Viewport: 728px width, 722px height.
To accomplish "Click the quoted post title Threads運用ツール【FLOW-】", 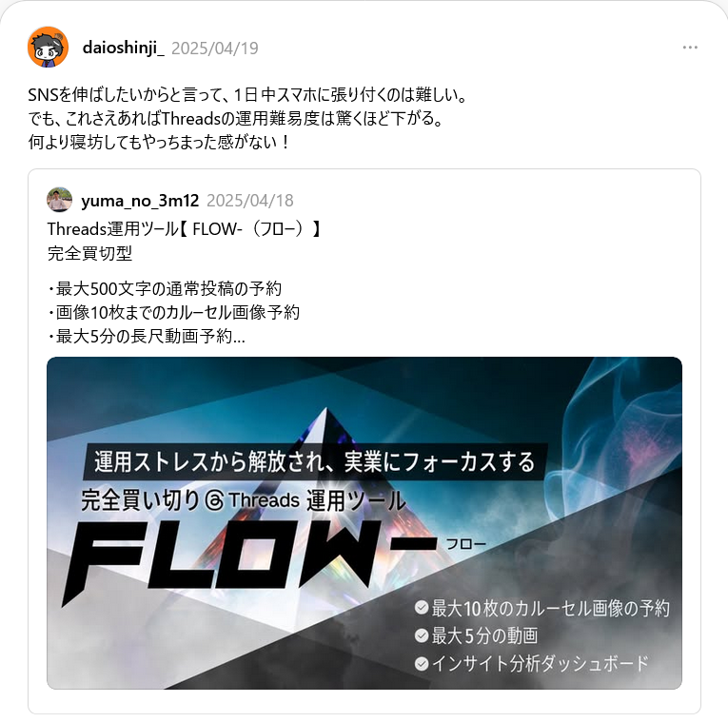I will click(185, 228).
